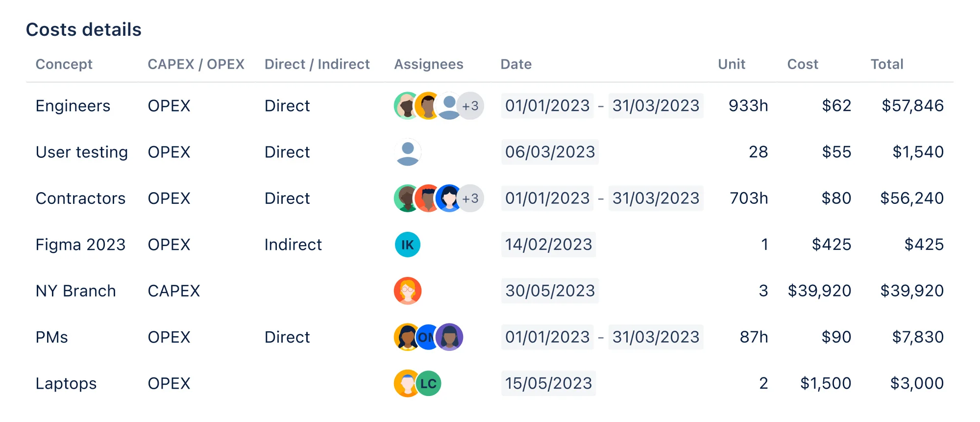
Task: Open the Engineers start date 01/01/2023
Action: [x=547, y=106]
